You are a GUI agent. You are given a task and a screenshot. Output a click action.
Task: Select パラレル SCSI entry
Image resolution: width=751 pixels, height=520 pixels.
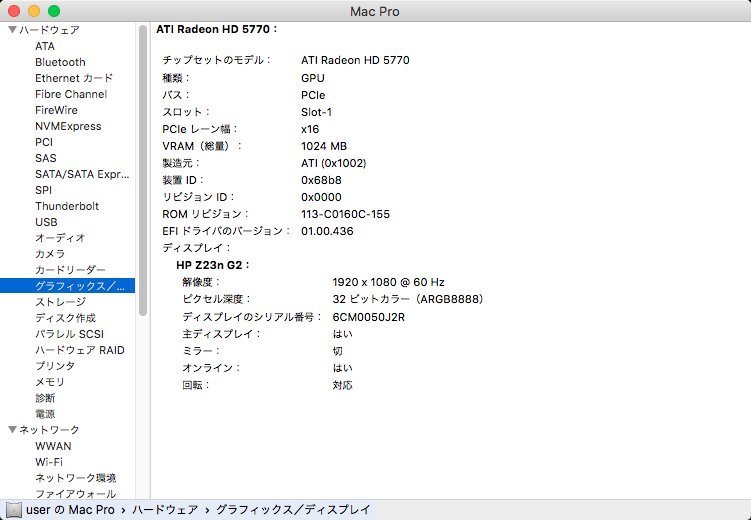(x=69, y=334)
